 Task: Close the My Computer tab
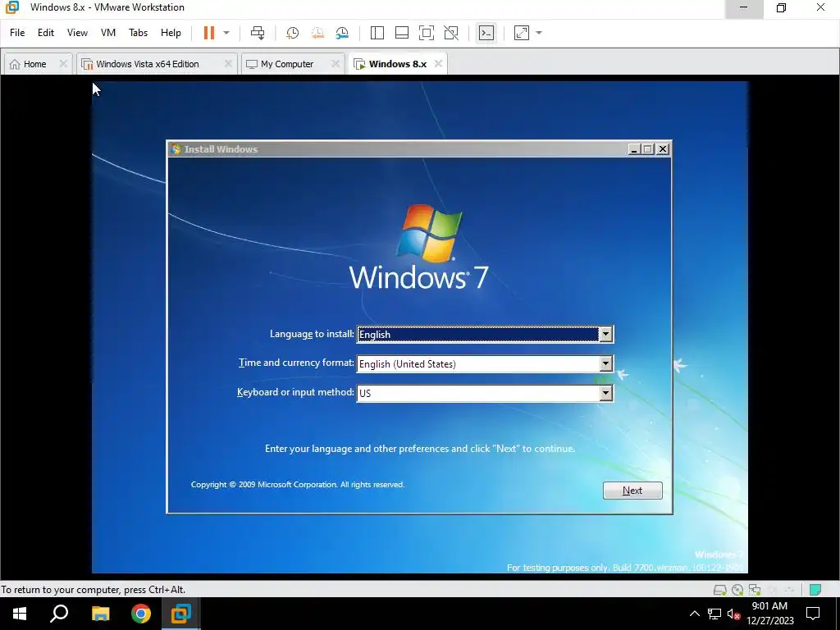tap(336, 64)
